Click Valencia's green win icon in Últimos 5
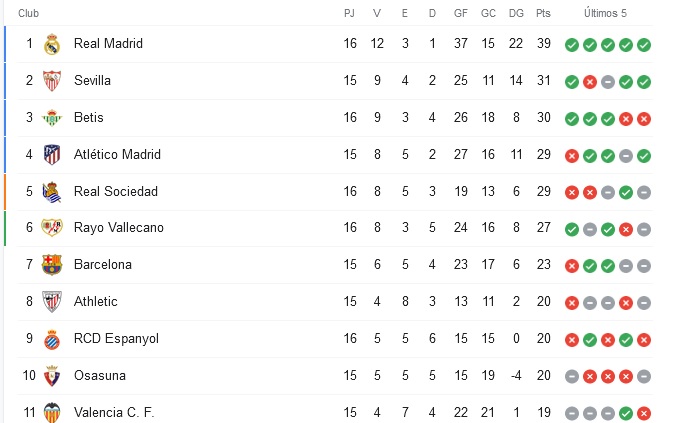This screenshot has width=676, height=423. pos(626,413)
